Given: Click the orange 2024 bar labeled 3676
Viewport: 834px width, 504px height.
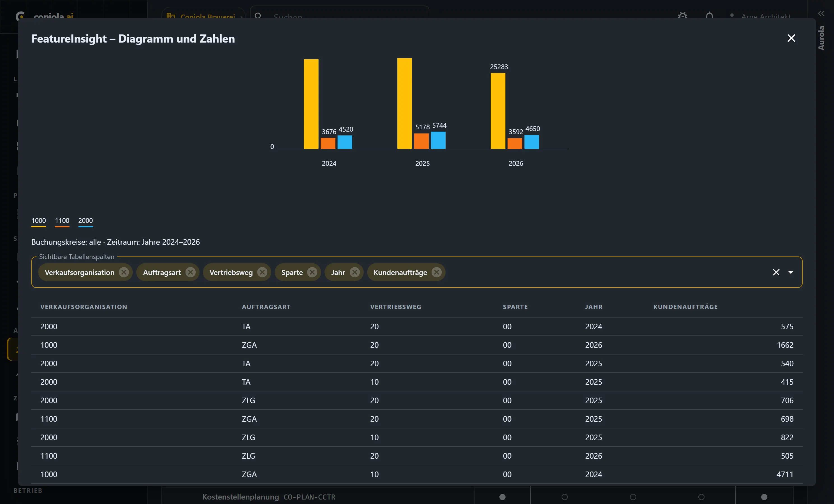Looking at the screenshot, I should 328,143.
